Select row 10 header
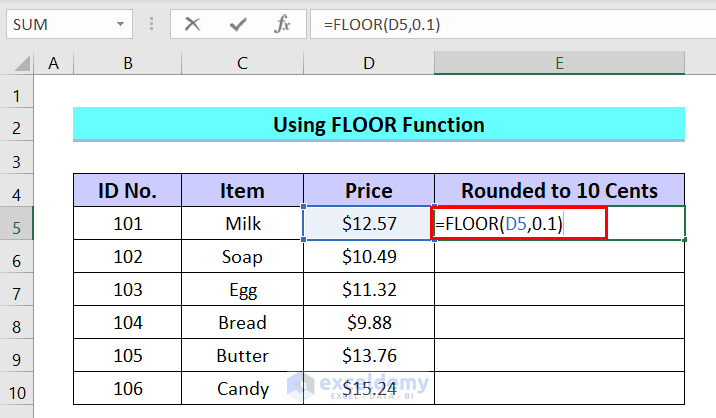716x418 pixels. (17, 388)
